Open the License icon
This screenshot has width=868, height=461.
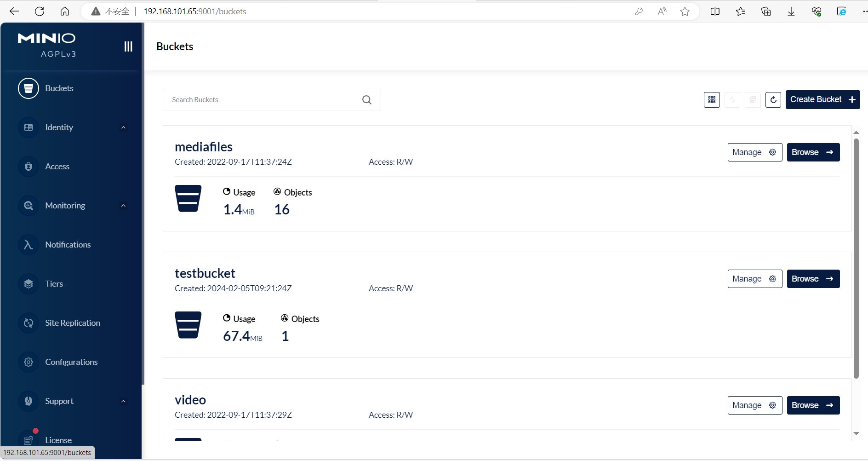point(29,439)
